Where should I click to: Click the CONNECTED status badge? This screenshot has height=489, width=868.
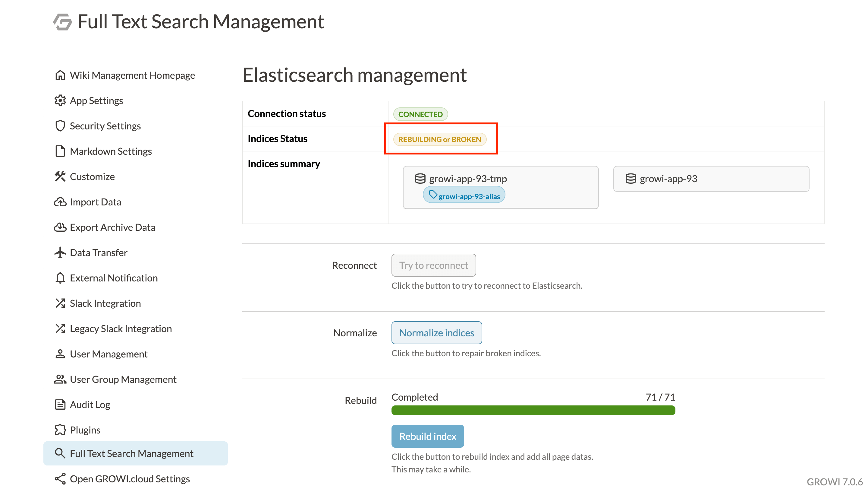pyautogui.click(x=420, y=114)
